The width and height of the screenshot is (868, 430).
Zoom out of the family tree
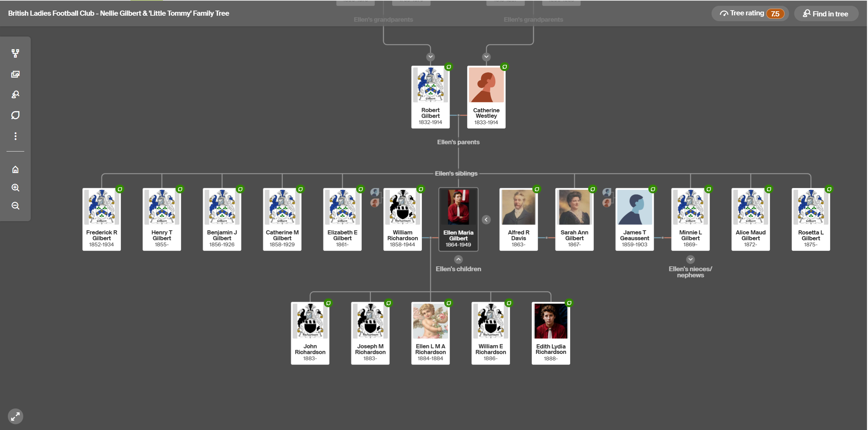pos(15,206)
